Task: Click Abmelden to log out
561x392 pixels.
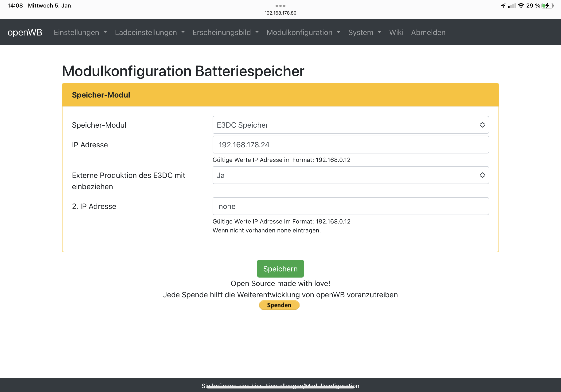Action: click(428, 32)
